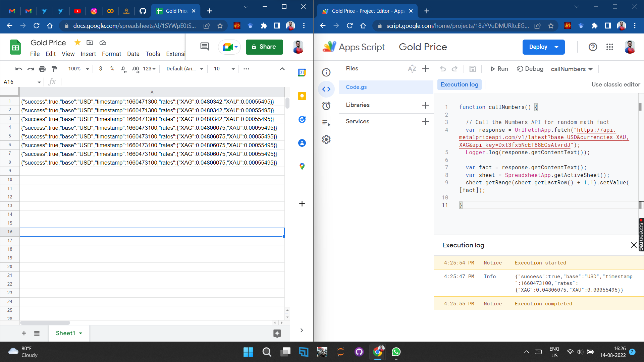This screenshot has width=644, height=362.
Task: Show the Sheets side panel arrow
Action: point(302,330)
